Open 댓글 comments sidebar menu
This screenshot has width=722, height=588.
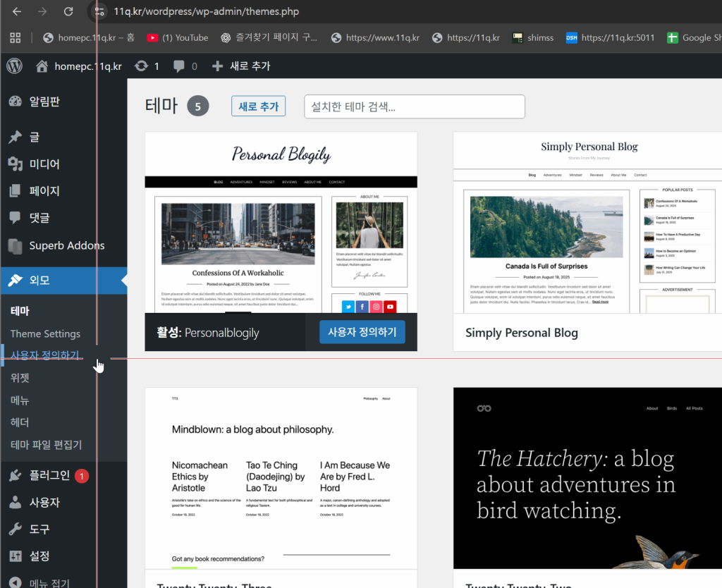tap(63, 218)
